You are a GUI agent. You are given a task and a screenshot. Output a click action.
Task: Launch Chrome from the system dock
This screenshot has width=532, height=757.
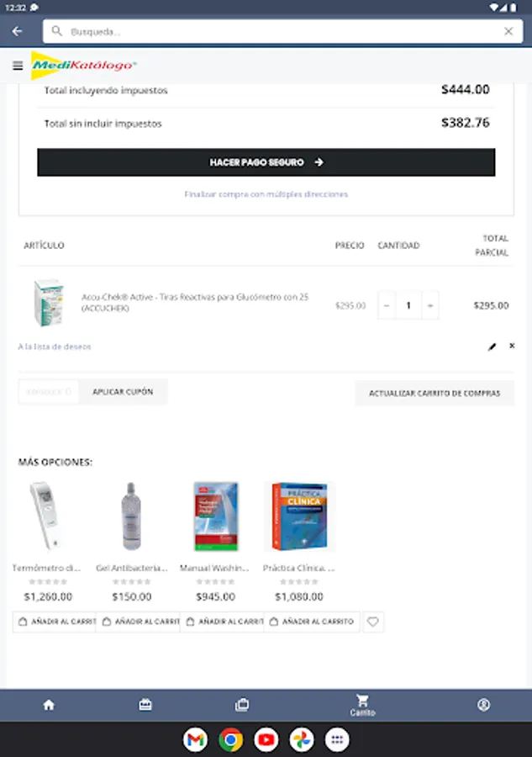231,739
